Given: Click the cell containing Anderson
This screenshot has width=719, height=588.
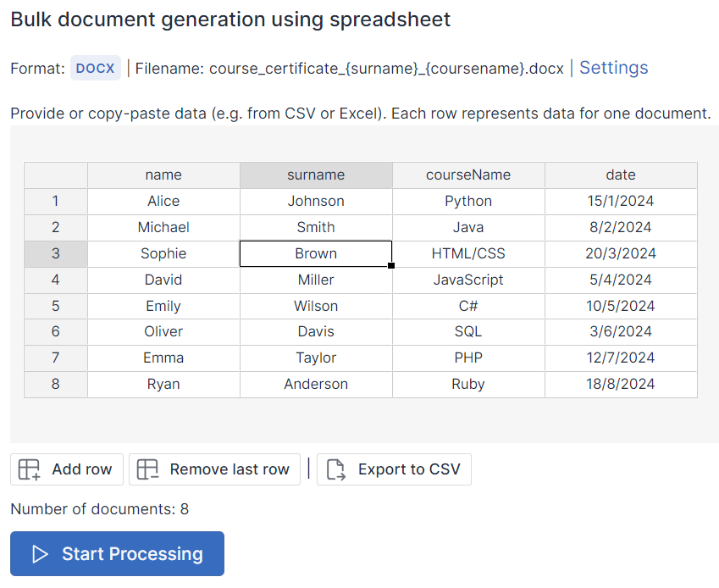Looking at the screenshot, I should point(315,384).
